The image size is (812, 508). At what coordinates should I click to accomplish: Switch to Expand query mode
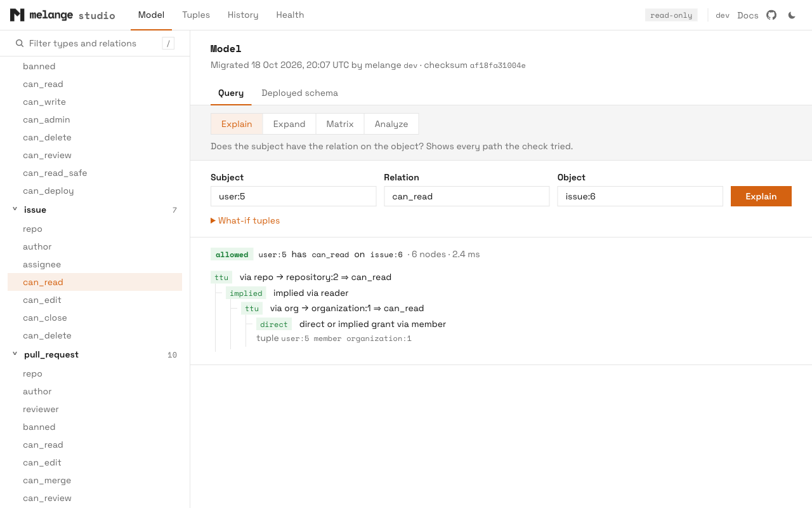(x=289, y=124)
